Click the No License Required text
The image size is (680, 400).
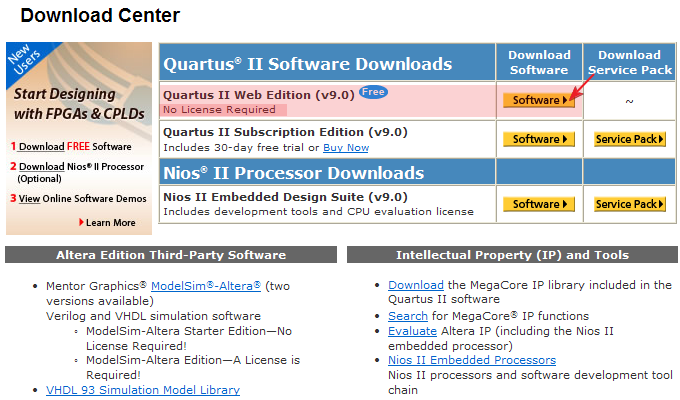click(219, 110)
